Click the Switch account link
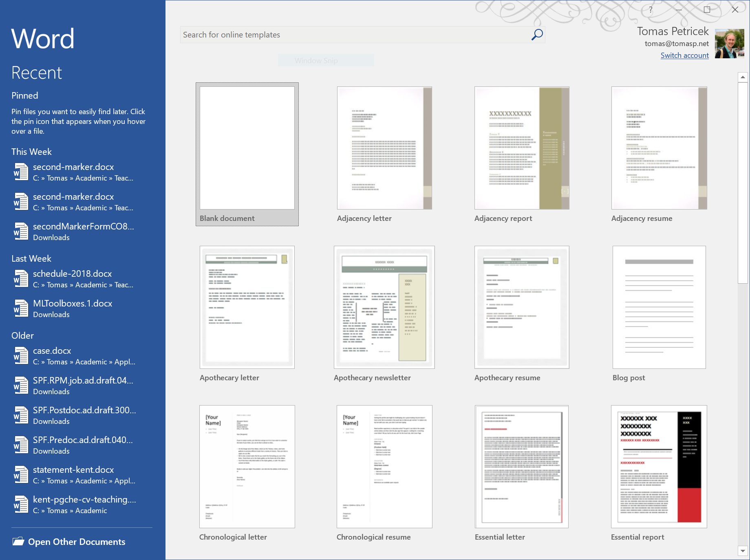This screenshot has width=750, height=560. (x=684, y=55)
